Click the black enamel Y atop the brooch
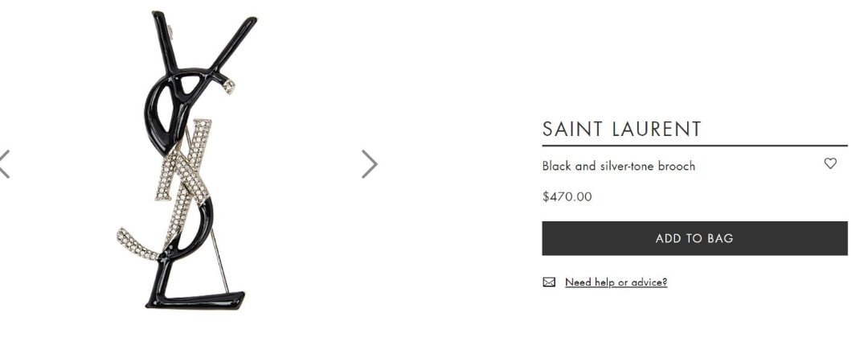 201,56
